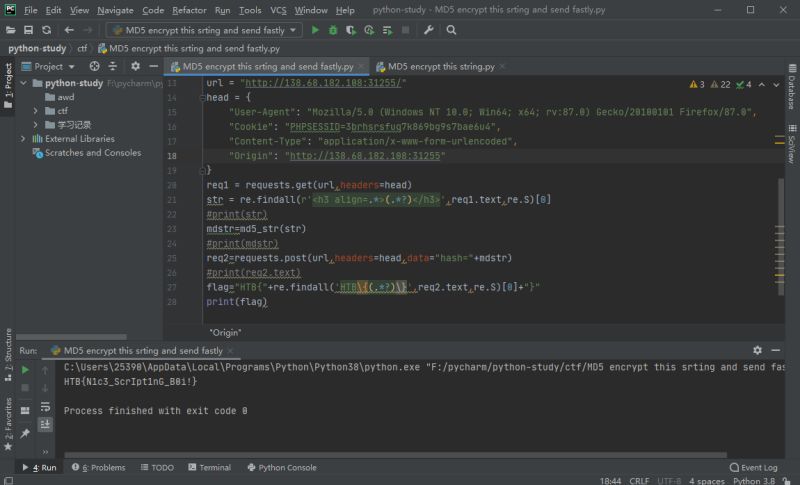Image resolution: width=800 pixels, height=485 pixels.
Task: Click the concurrency diagram run icon
Action: click(x=387, y=30)
